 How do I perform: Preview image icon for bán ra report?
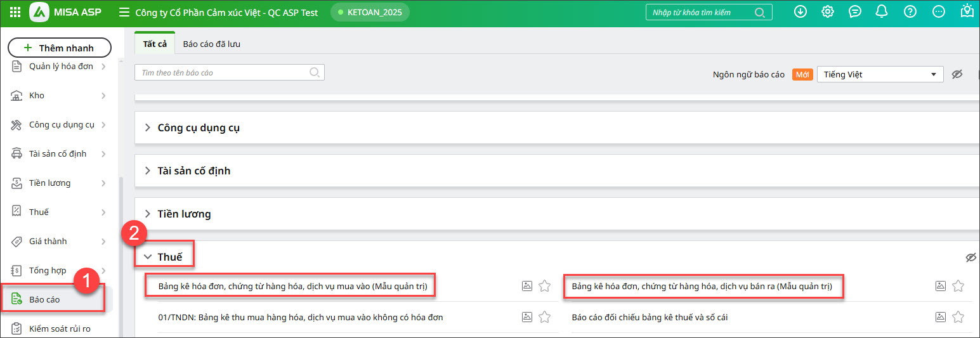(941, 286)
